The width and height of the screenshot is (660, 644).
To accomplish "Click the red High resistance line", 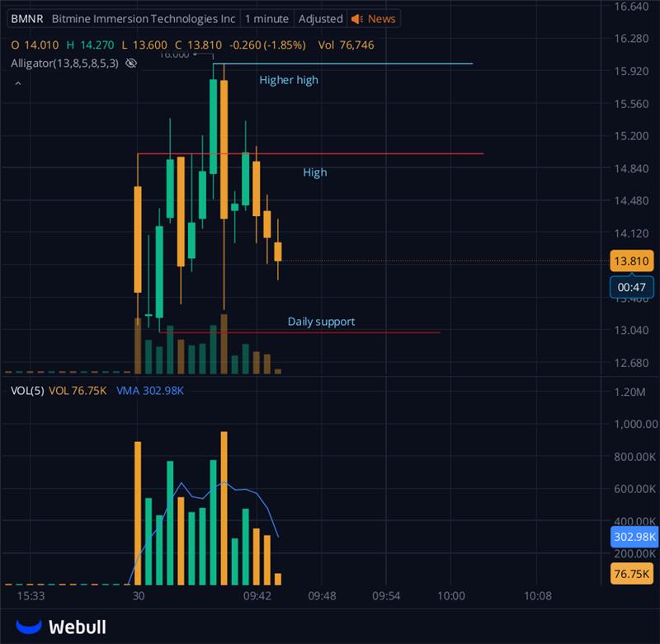I will (x=310, y=153).
